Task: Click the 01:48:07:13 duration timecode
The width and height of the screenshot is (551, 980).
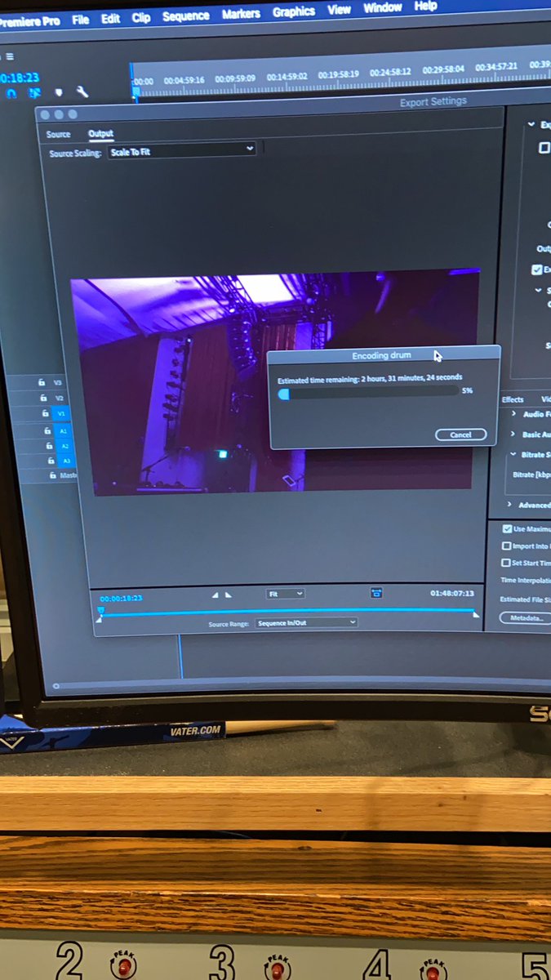Action: click(452, 594)
